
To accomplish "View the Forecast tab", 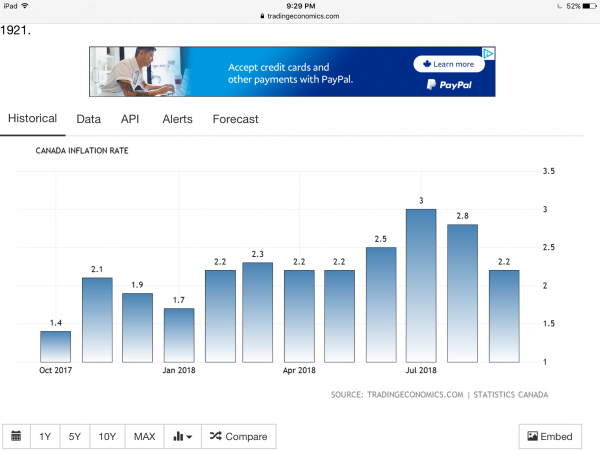I will (x=235, y=119).
